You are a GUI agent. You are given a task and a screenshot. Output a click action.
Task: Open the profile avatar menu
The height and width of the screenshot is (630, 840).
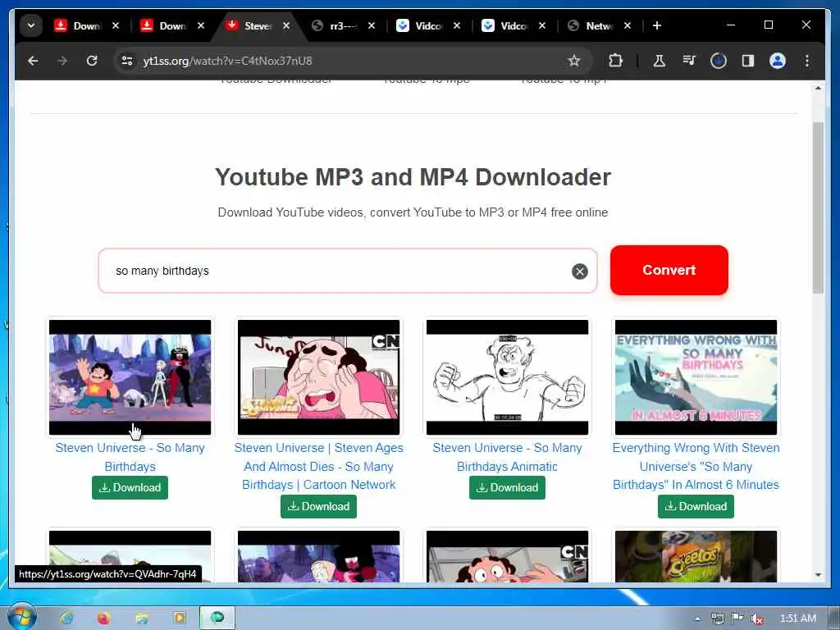[778, 61]
